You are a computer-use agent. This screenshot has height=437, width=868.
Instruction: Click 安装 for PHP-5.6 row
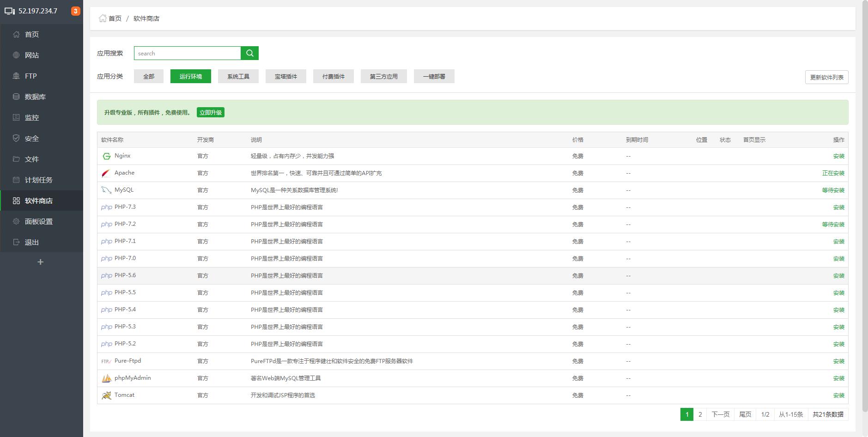pos(838,276)
